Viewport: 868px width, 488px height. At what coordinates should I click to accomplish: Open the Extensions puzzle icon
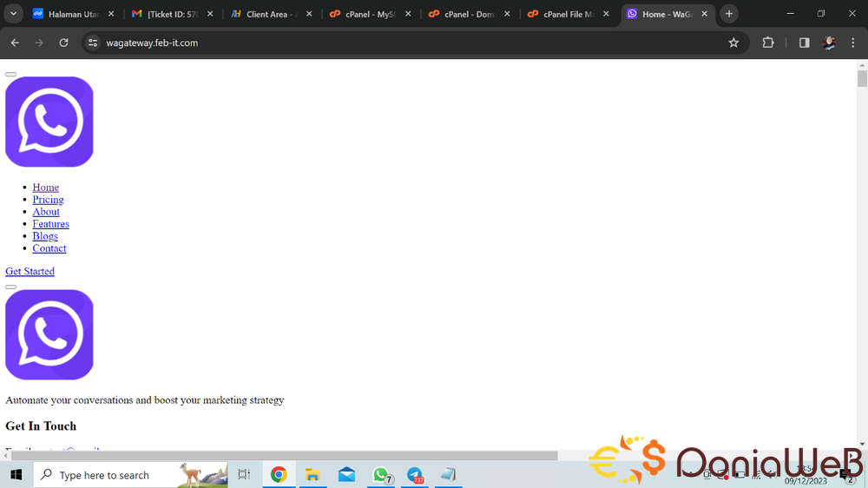click(768, 43)
